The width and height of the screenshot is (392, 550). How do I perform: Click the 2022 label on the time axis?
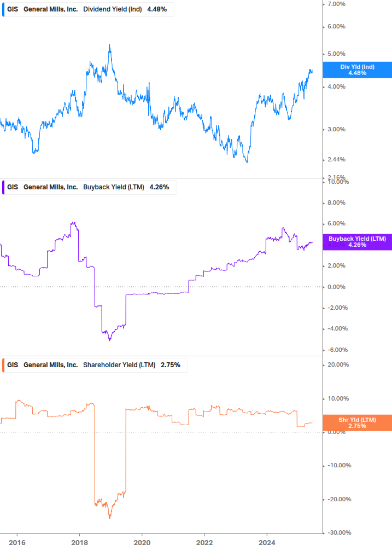coord(204,543)
